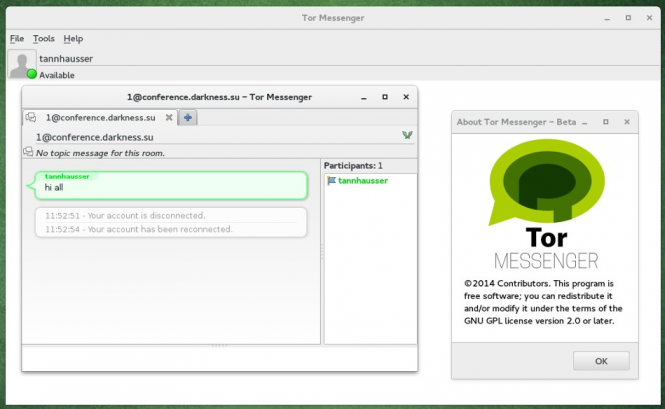Click the green icon beside conference name
665x409 pixels.
(407, 135)
